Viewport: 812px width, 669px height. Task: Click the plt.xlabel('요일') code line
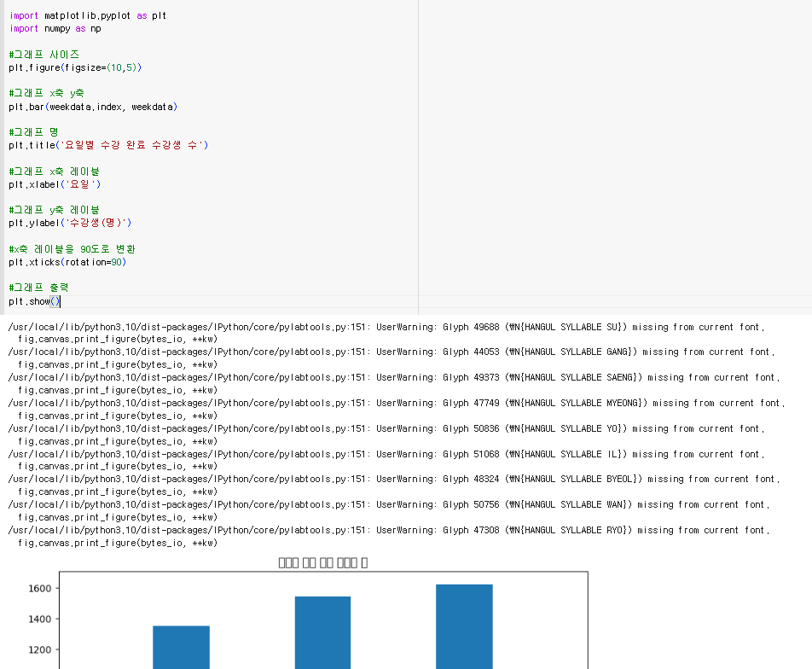pyautogui.click(x=55, y=184)
